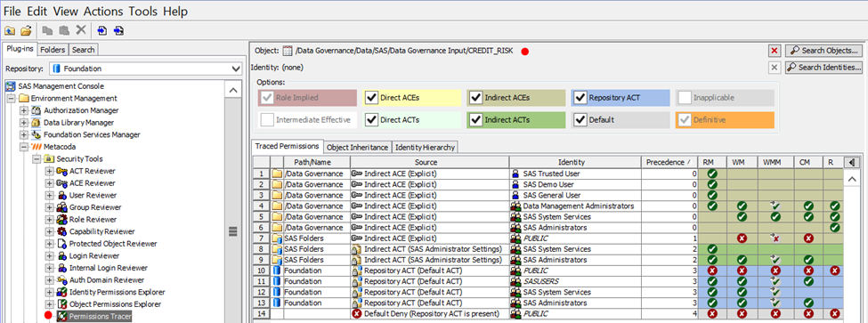Switch to the Folders tab
This screenshot has width=868, height=323.
click(53, 50)
